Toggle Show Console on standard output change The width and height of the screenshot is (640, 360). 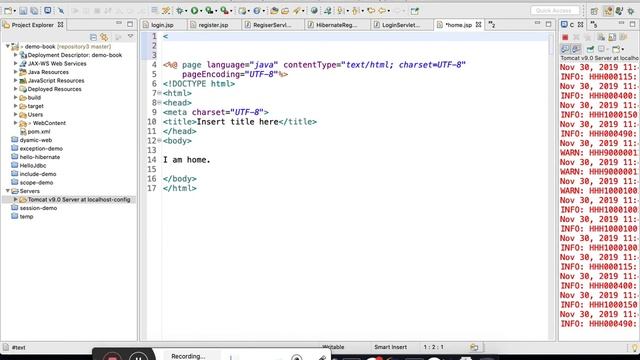pos(565,49)
